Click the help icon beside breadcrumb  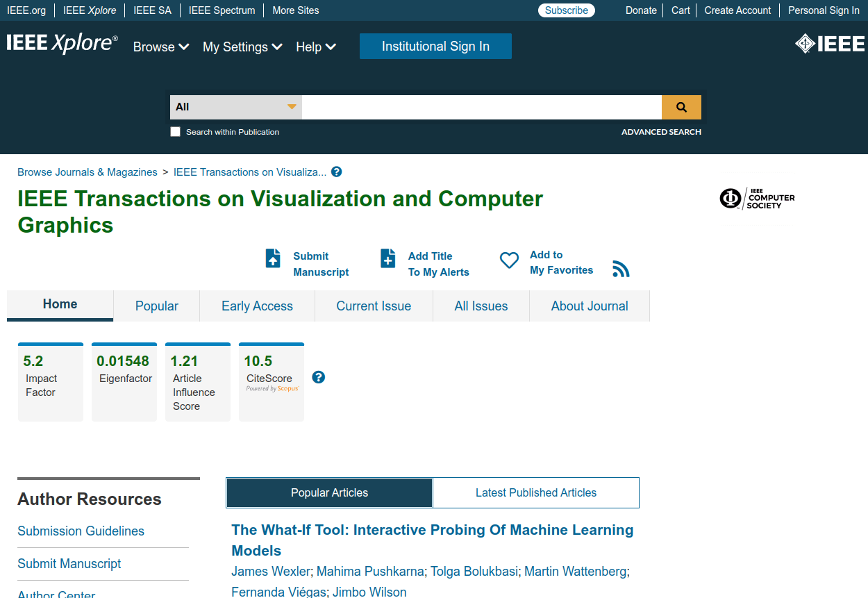(337, 172)
